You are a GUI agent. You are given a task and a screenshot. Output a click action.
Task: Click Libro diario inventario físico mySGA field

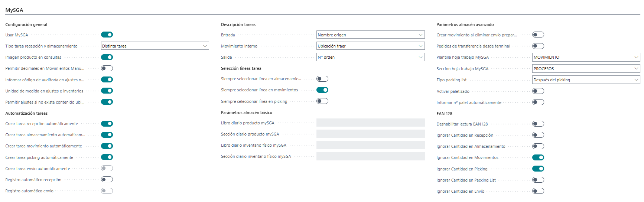(x=370, y=145)
